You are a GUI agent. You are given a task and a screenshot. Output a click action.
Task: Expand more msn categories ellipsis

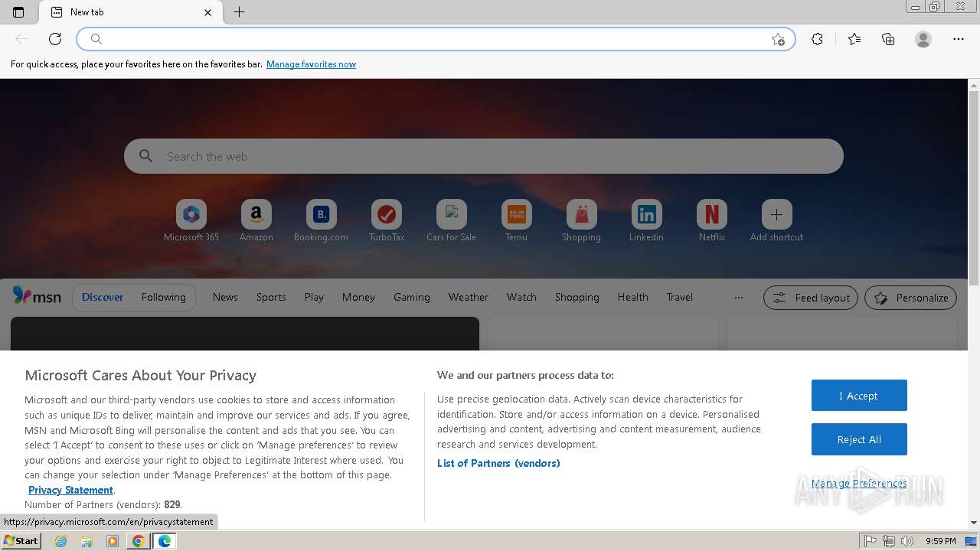click(738, 297)
